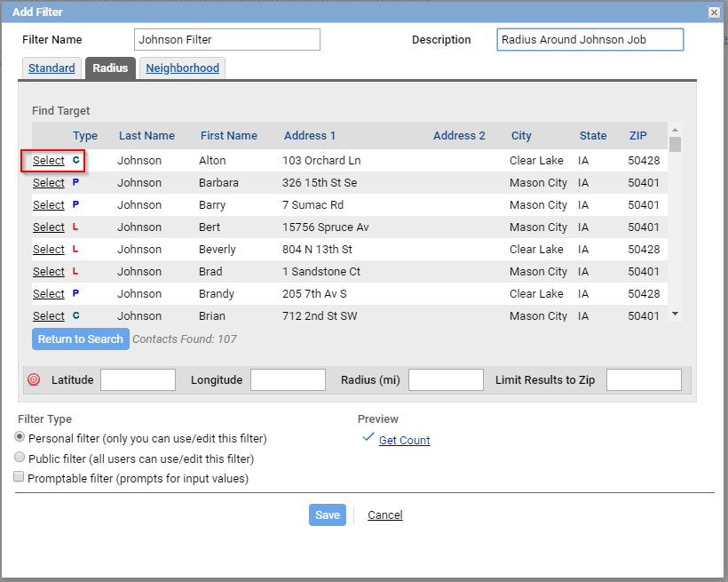Sort results by City column
728x582 pixels.
coord(521,136)
